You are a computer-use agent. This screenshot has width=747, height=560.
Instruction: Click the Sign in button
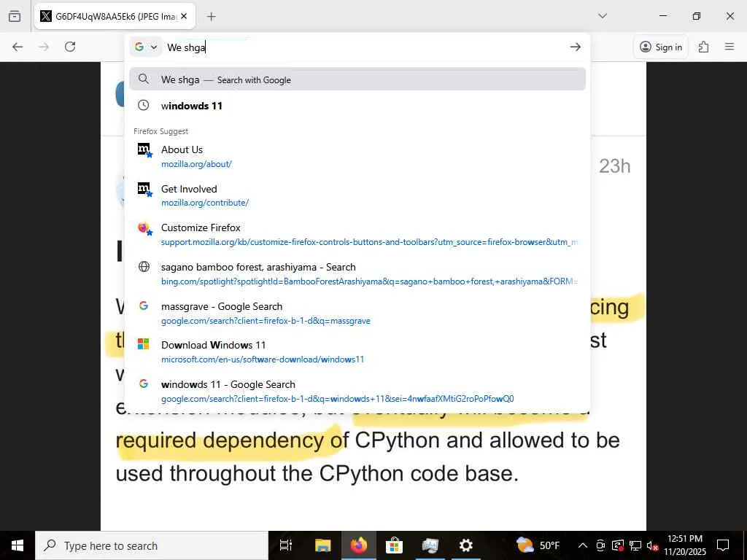coord(661,47)
